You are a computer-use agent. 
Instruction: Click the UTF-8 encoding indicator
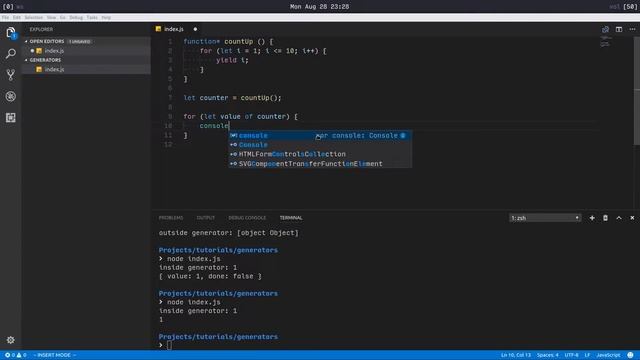[571, 355]
